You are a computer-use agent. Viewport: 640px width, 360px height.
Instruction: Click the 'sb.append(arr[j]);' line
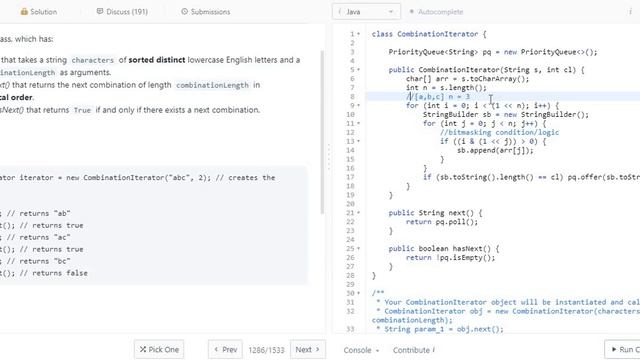[x=496, y=150]
